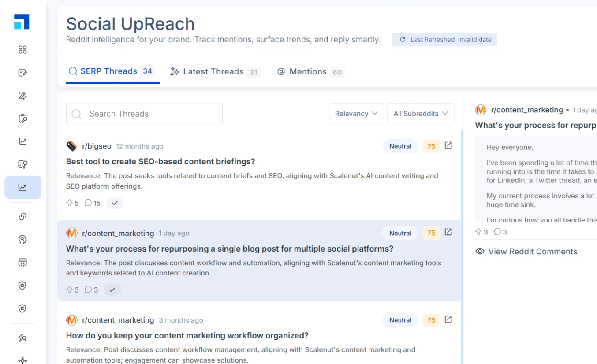
Task: Click '12 months ago' timestamp
Action: pos(139,146)
